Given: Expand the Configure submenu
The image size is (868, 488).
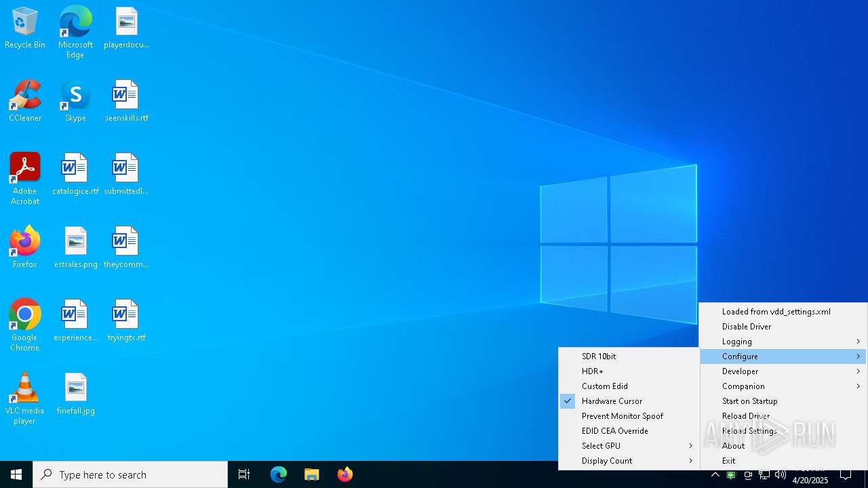Looking at the screenshot, I should (783, 357).
